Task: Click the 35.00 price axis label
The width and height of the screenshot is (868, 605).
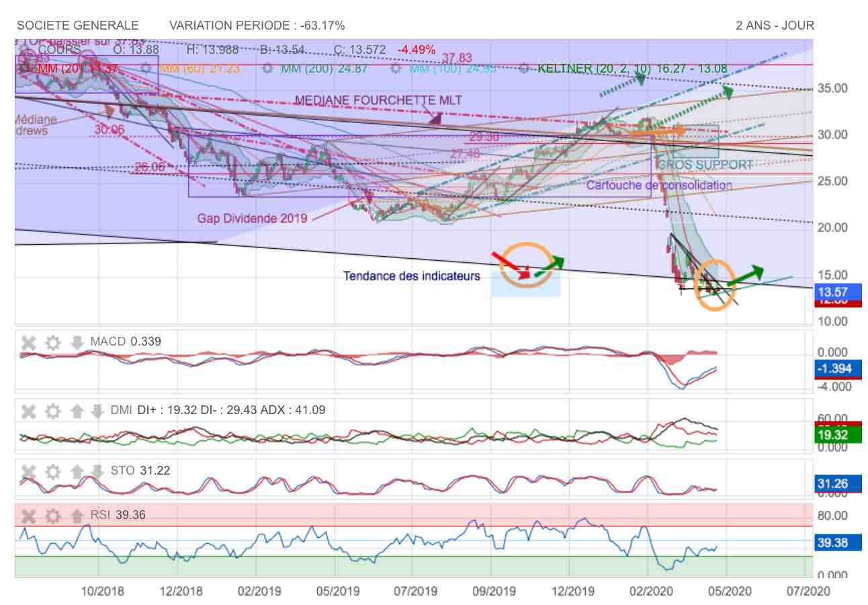Action: (x=832, y=89)
